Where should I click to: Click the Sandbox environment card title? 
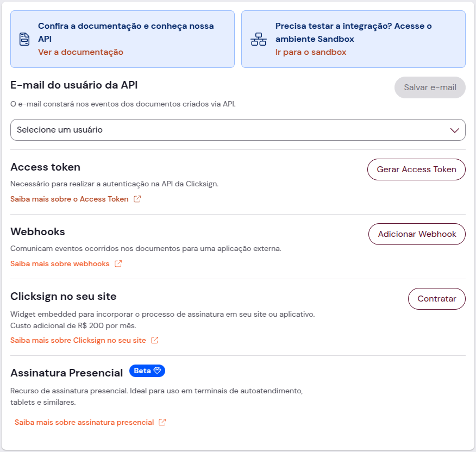(x=353, y=33)
